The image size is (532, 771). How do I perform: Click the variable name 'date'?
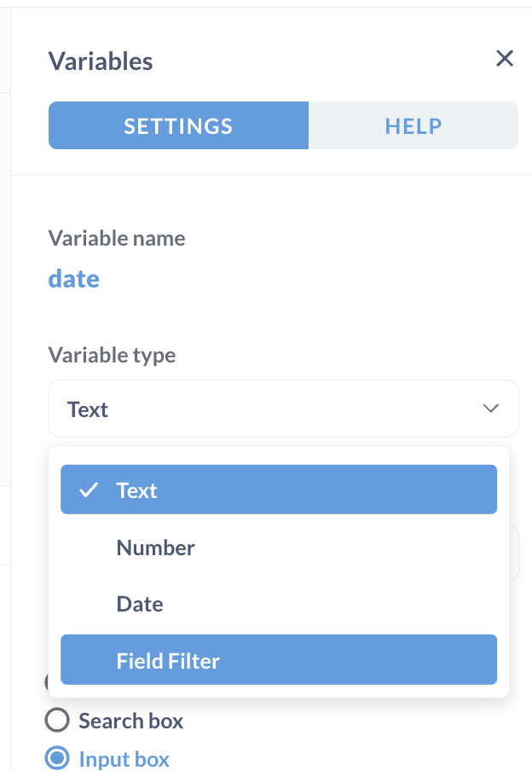point(74,279)
